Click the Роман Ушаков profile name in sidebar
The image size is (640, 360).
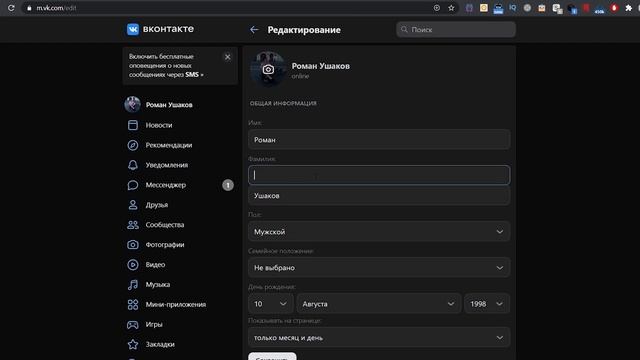click(169, 105)
